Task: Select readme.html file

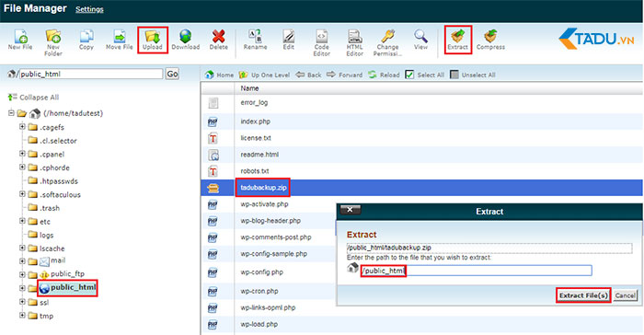Action: tap(259, 155)
